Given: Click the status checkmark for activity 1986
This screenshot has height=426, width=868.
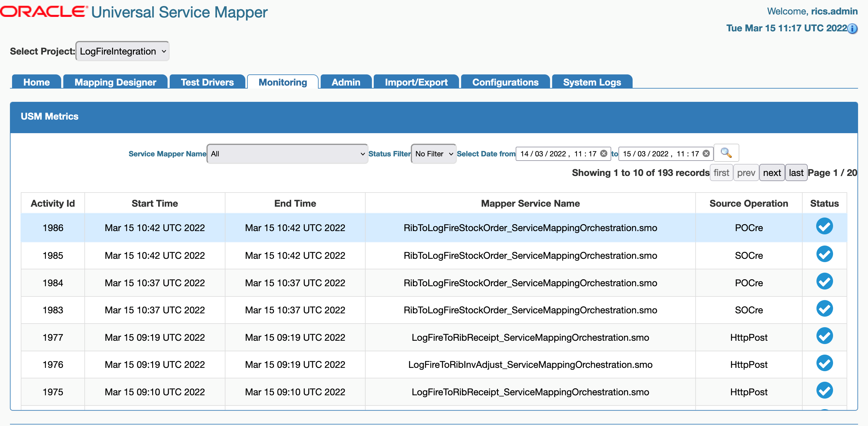Looking at the screenshot, I should click(825, 226).
